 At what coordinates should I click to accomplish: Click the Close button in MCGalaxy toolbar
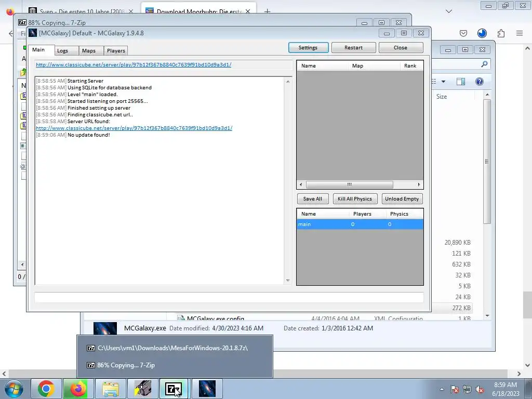click(401, 47)
